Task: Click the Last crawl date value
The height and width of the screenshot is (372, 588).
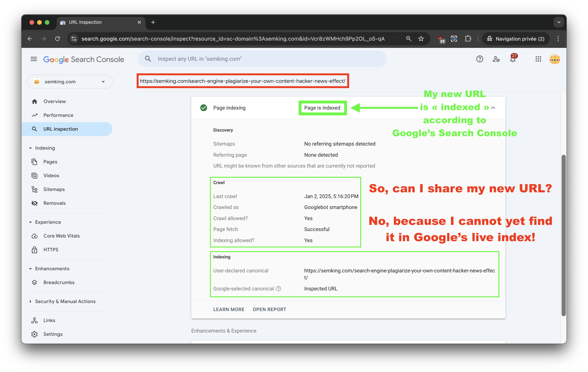Action: tap(331, 196)
